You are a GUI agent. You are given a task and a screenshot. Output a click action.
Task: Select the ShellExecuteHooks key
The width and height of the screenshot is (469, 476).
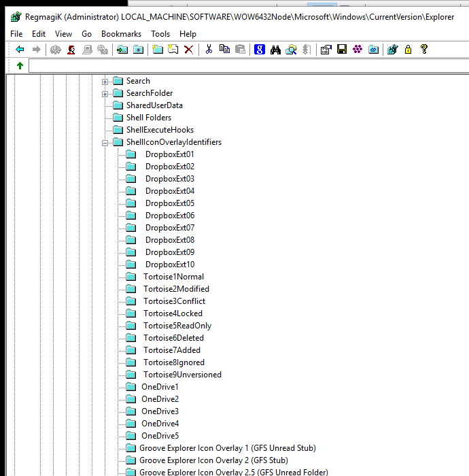160,130
